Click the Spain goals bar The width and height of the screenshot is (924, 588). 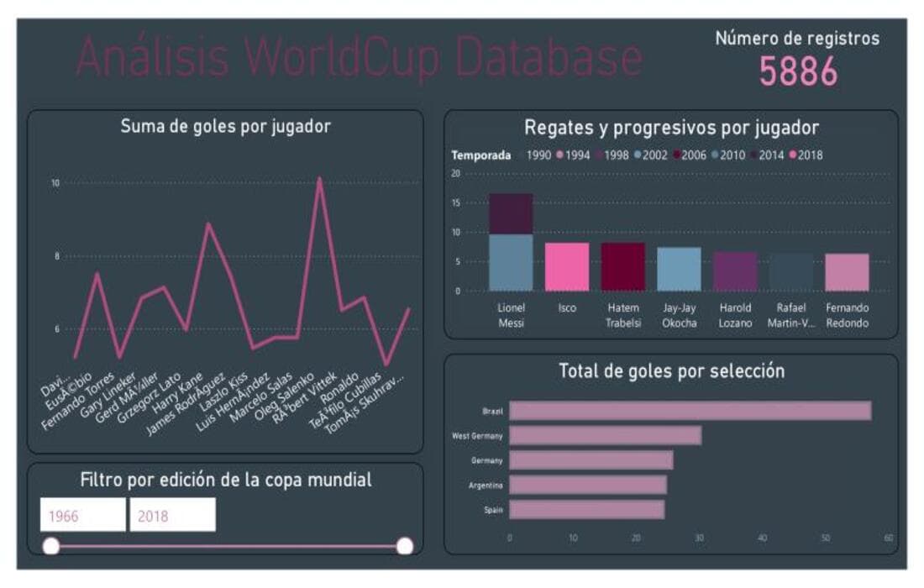coord(587,510)
